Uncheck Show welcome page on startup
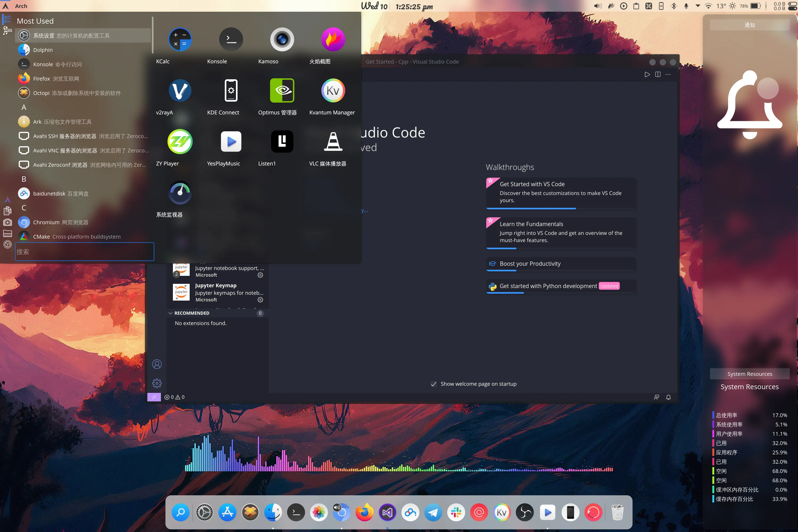This screenshot has height=532, width=798. pos(433,384)
